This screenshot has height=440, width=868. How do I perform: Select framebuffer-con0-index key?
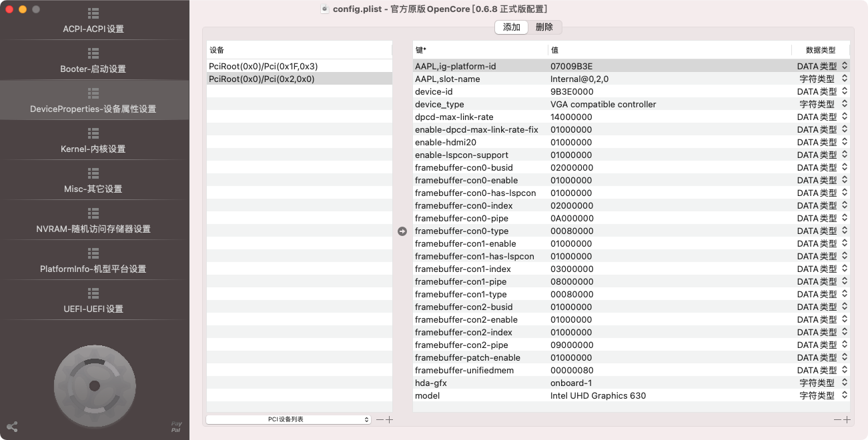pyautogui.click(x=464, y=205)
